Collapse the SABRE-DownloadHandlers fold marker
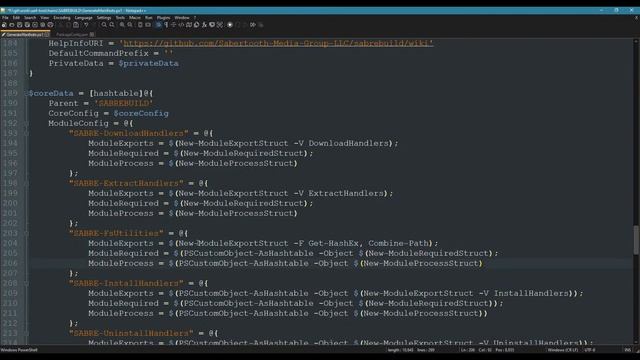The height and width of the screenshot is (360, 640). pyautogui.click(x=26, y=133)
